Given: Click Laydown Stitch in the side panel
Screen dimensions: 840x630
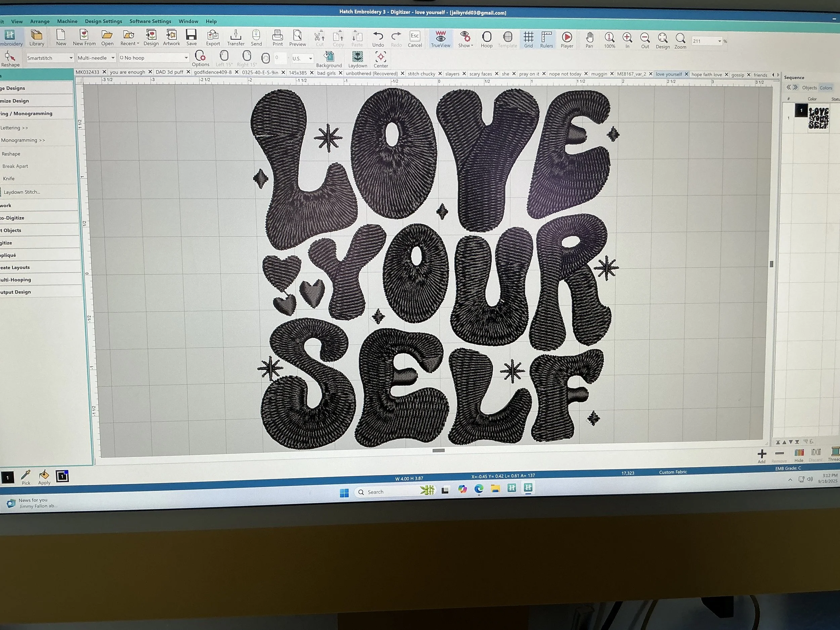Looking at the screenshot, I should (x=22, y=192).
